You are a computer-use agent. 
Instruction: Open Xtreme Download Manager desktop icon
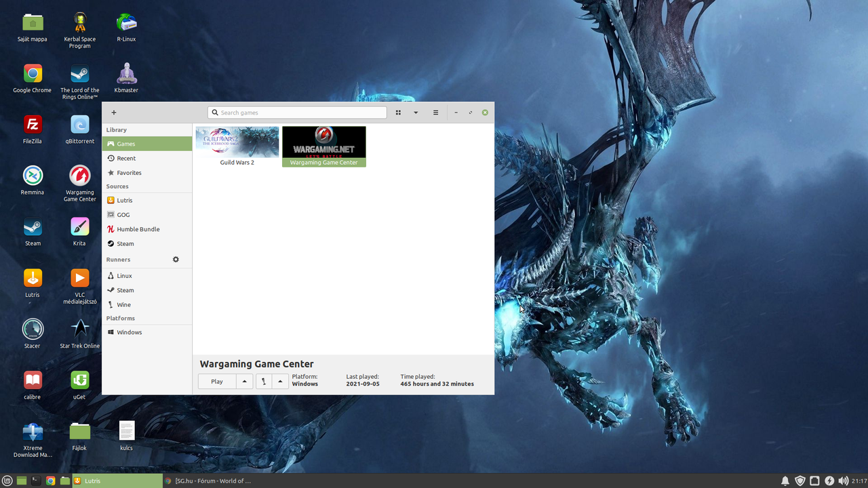33,432
